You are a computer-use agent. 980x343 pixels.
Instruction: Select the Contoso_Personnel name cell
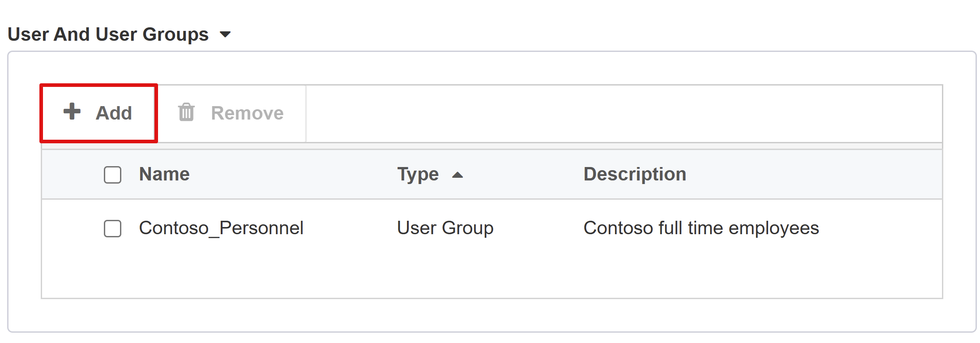[221, 228]
